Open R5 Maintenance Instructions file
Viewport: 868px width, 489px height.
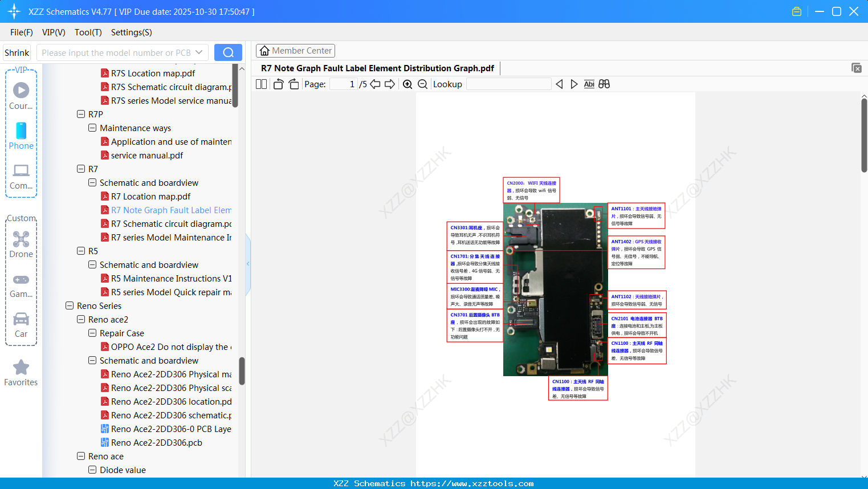[166, 278]
